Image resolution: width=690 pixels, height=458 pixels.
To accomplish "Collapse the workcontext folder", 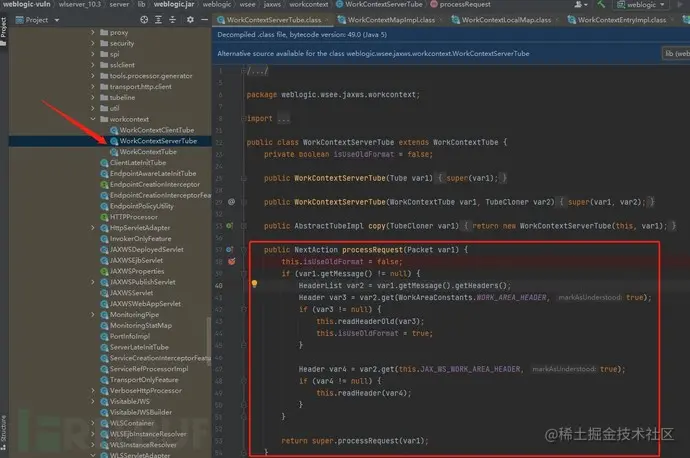I will click(x=92, y=119).
